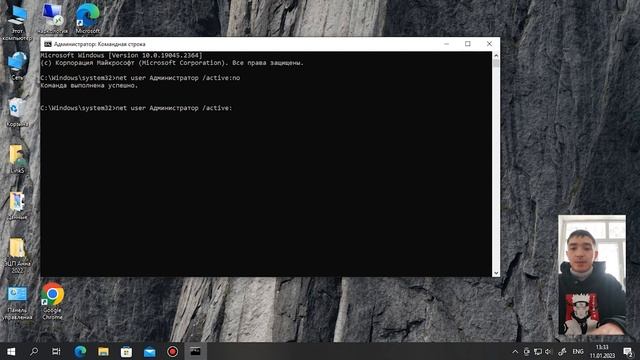The height and width of the screenshot is (360, 640).
Task: Open the notification center
Action: click(628, 351)
